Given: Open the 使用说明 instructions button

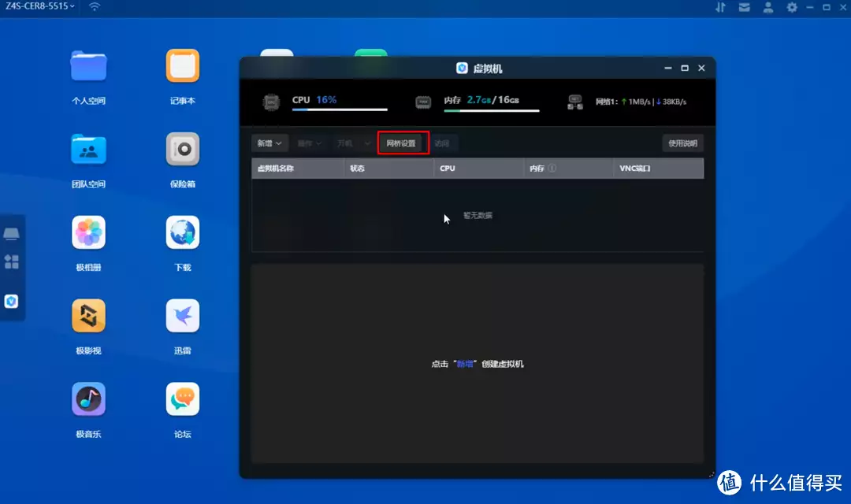Looking at the screenshot, I should [x=682, y=143].
